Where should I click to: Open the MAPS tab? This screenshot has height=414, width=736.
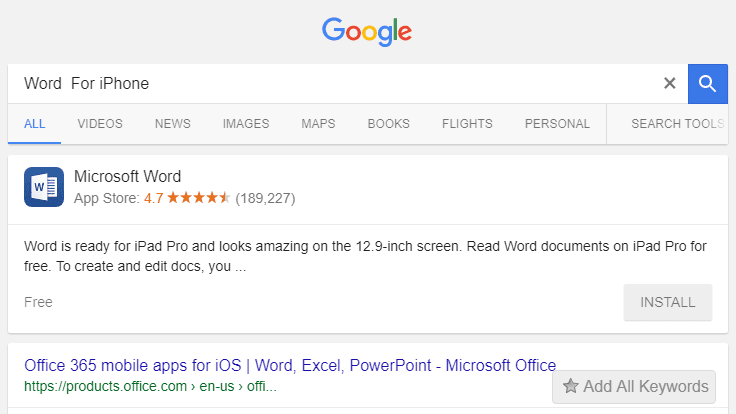click(318, 124)
